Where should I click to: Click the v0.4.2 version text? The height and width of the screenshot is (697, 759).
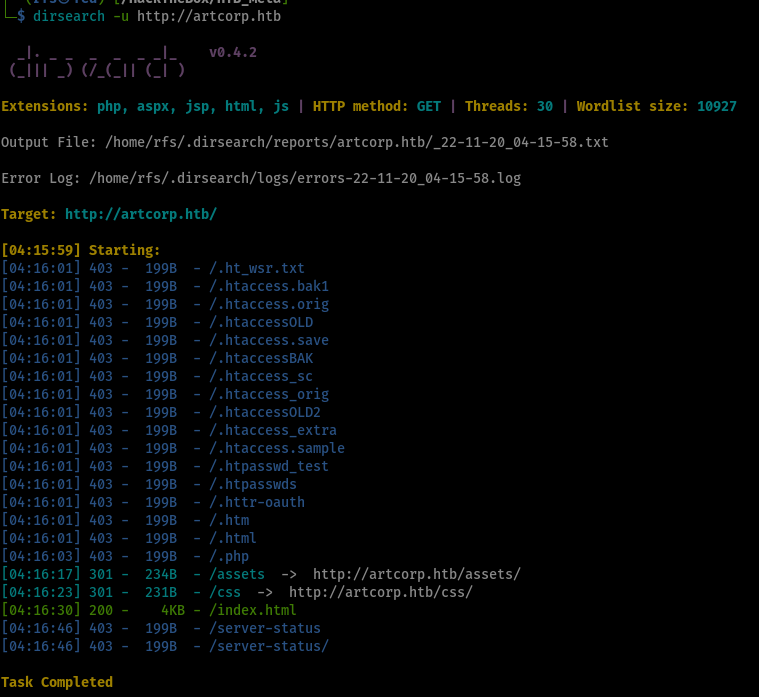[233, 52]
